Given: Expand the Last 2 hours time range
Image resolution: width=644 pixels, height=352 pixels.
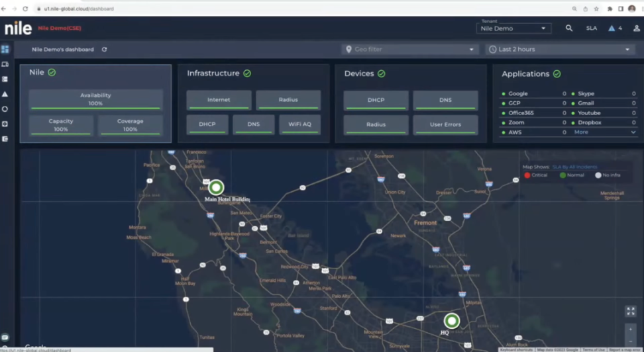Looking at the screenshot, I should (560, 50).
